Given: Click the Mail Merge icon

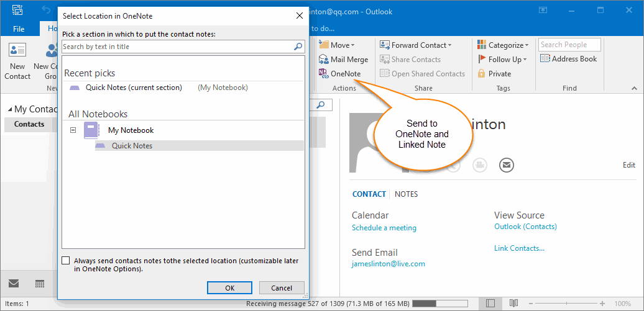Looking at the screenshot, I should [324, 60].
